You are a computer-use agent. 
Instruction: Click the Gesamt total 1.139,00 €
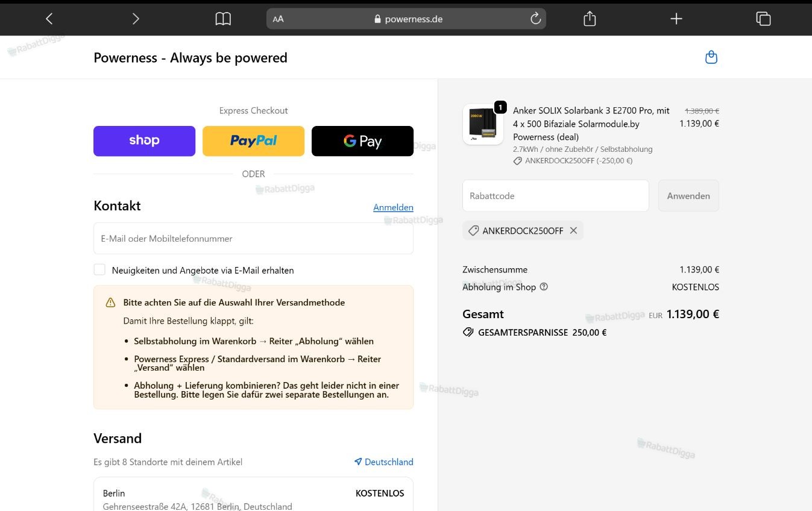pyautogui.click(x=693, y=314)
